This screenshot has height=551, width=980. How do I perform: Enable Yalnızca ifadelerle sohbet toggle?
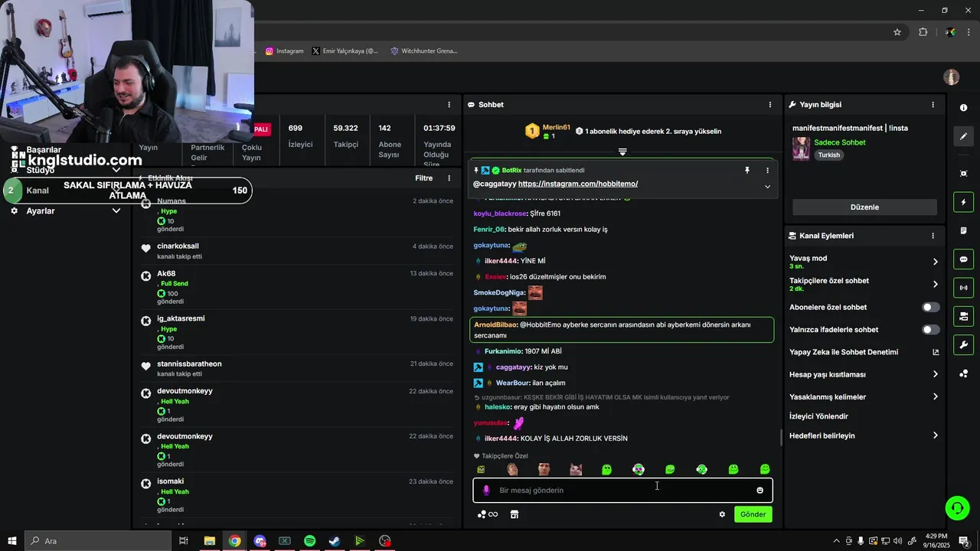pos(930,330)
